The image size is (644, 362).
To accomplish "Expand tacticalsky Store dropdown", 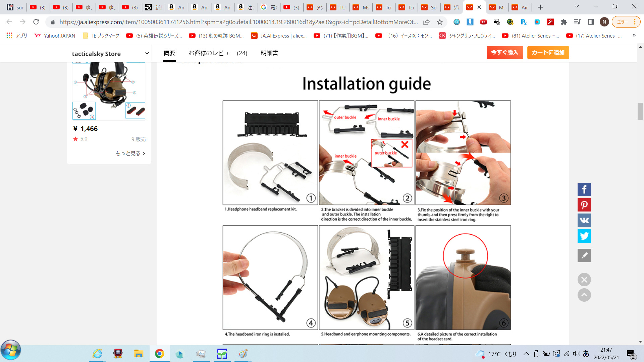I will (147, 53).
